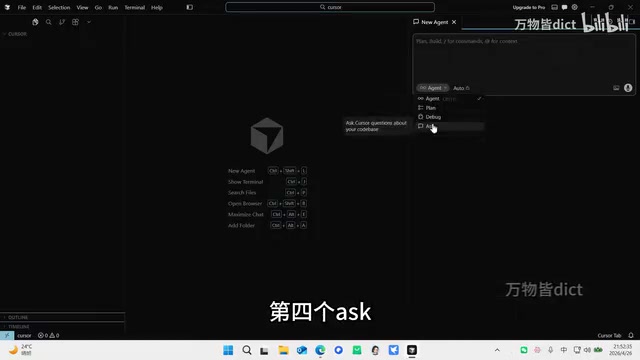The width and height of the screenshot is (640, 360).
Task: Click the Cursor app icon on taskbar
Action: [x=412, y=350]
